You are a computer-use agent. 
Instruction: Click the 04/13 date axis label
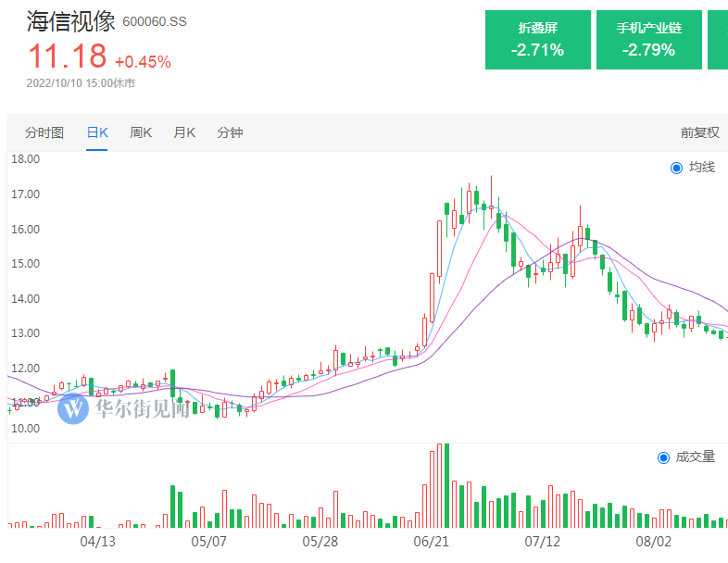pos(97,542)
